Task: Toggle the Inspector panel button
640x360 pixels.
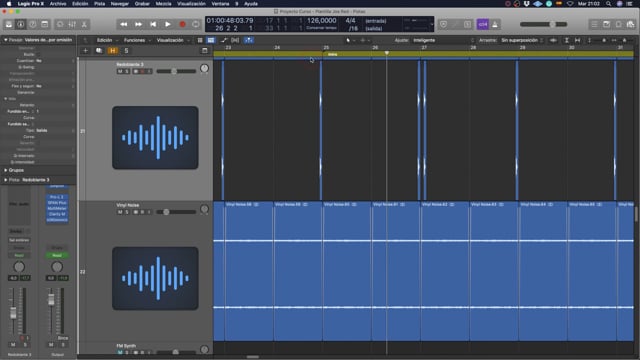Action: [20, 24]
